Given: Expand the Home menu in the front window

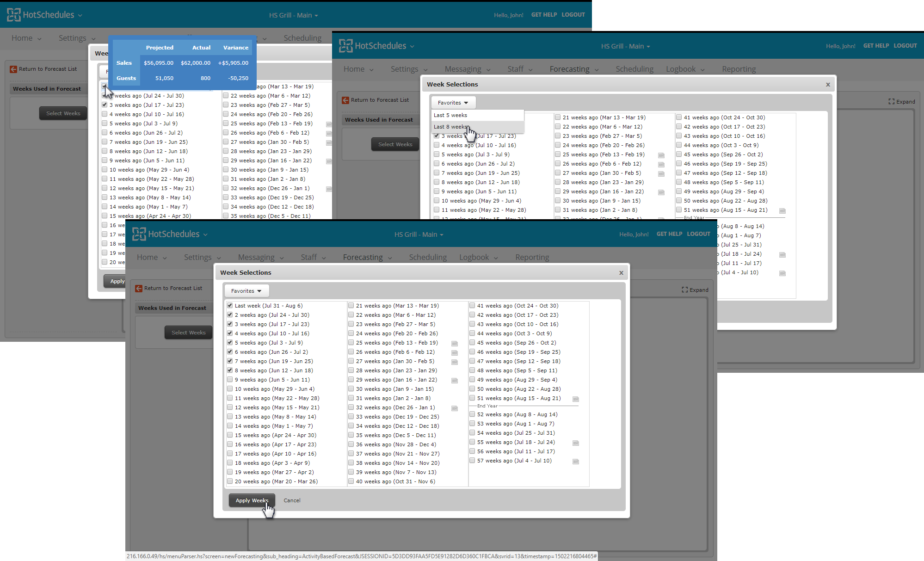Looking at the screenshot, I should pos(152,257).
